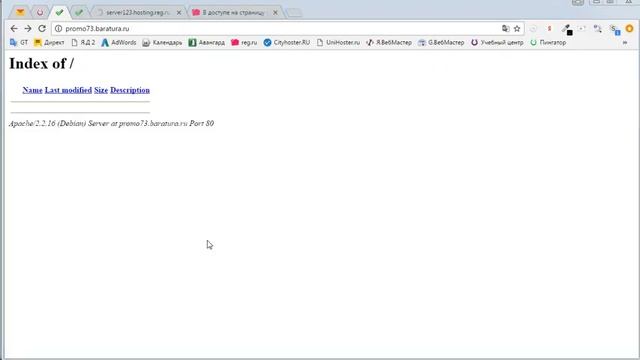Click the translate page icon in address bar
640x360 pixels.
pyautogui.click(x=506, y=29)
